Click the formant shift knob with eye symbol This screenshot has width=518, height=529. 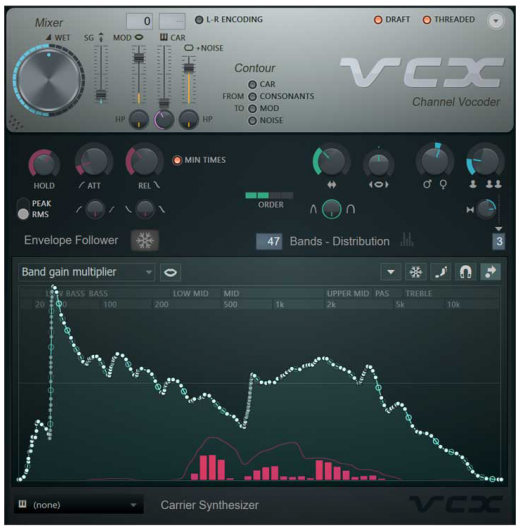tap(378, 163)
